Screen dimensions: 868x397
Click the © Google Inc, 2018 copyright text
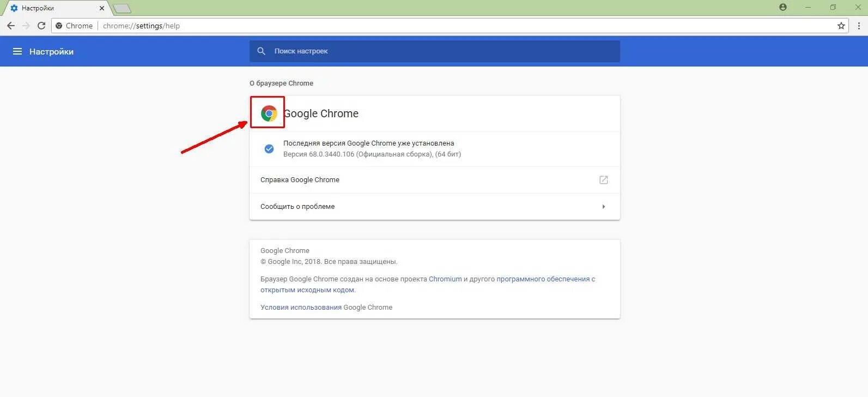click(x=329, y=262)
